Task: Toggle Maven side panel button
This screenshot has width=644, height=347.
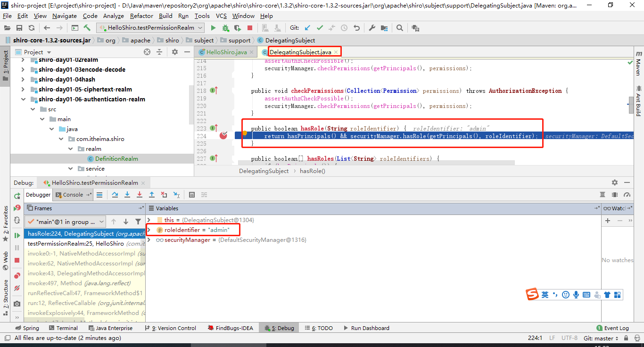Action: pos(639,64)
